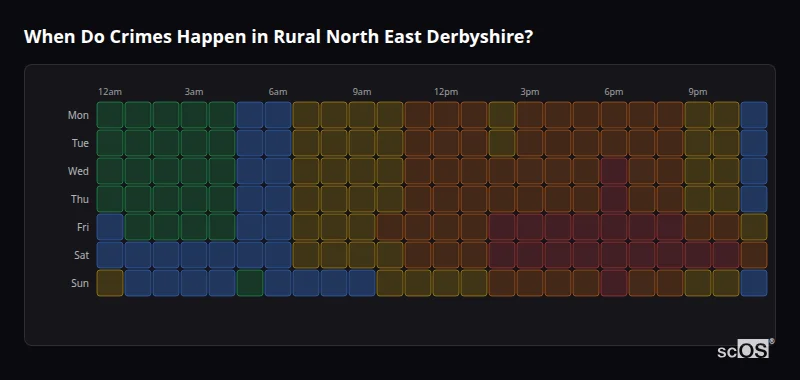
Task: Select the Tuesday 6pm orange cell
Action: (x=614, y=143)
